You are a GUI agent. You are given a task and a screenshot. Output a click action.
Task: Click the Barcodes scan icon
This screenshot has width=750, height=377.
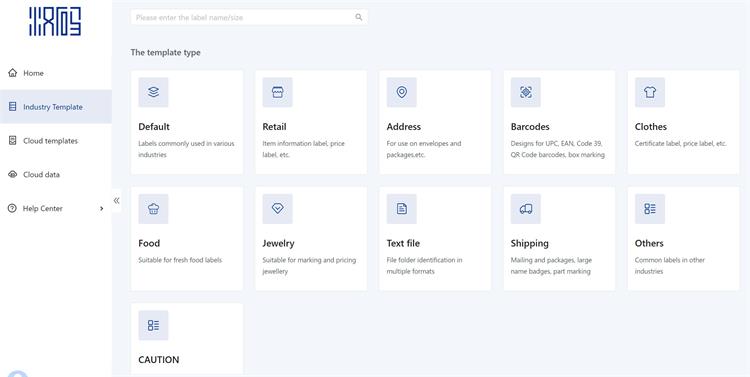(526, 92)
